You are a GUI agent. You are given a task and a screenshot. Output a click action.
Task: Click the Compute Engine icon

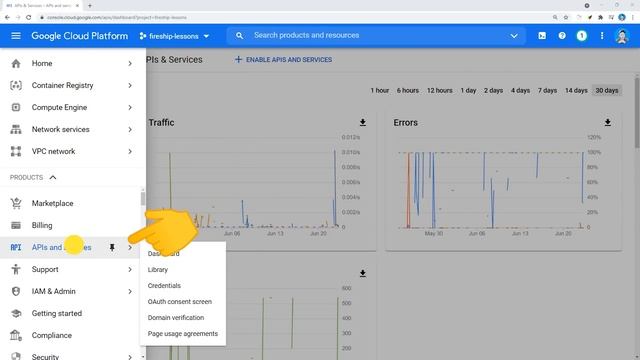click(16, 107)
